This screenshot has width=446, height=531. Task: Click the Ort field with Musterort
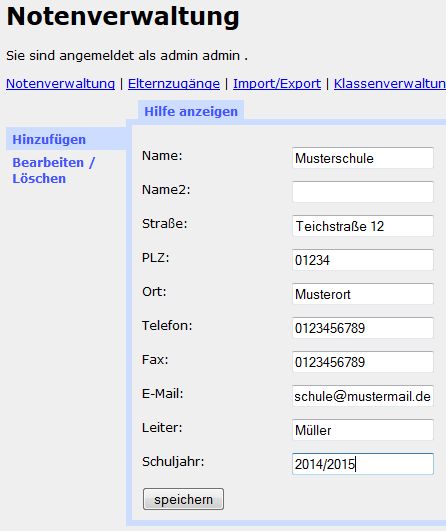pos(363,294)
